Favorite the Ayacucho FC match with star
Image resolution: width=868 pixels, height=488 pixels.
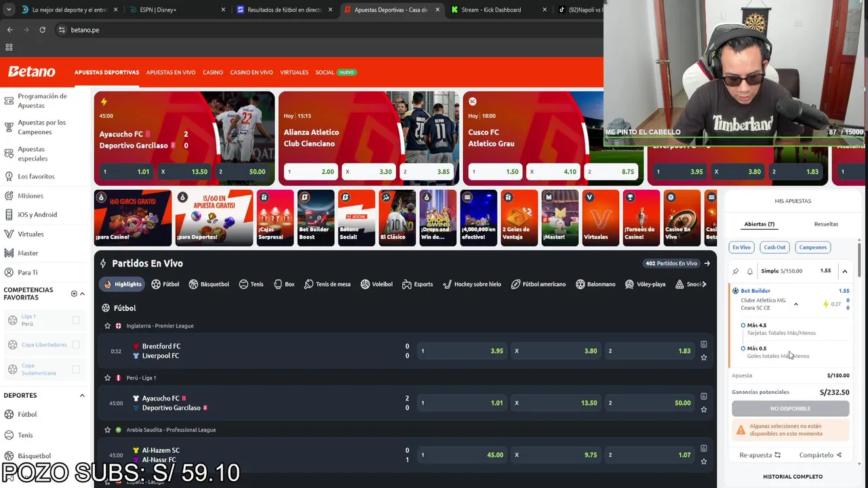pos(704,409)
